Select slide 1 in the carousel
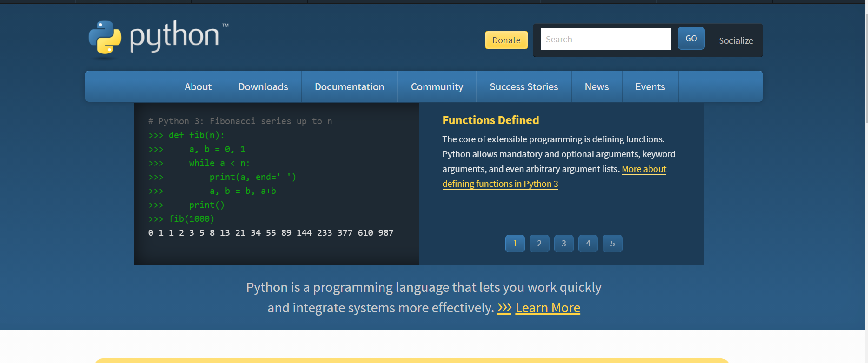This screenshot has width=868, height=363. click(x=515, y=244)
